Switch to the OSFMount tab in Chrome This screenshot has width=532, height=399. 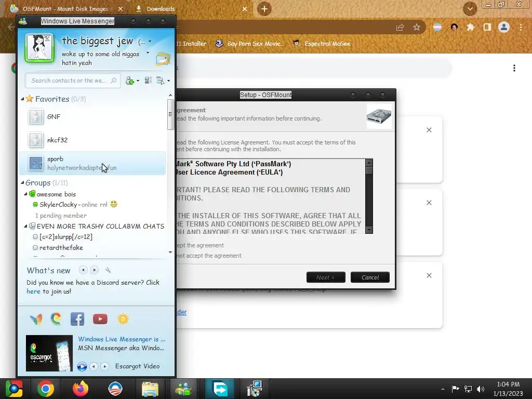tap(66, 9)
